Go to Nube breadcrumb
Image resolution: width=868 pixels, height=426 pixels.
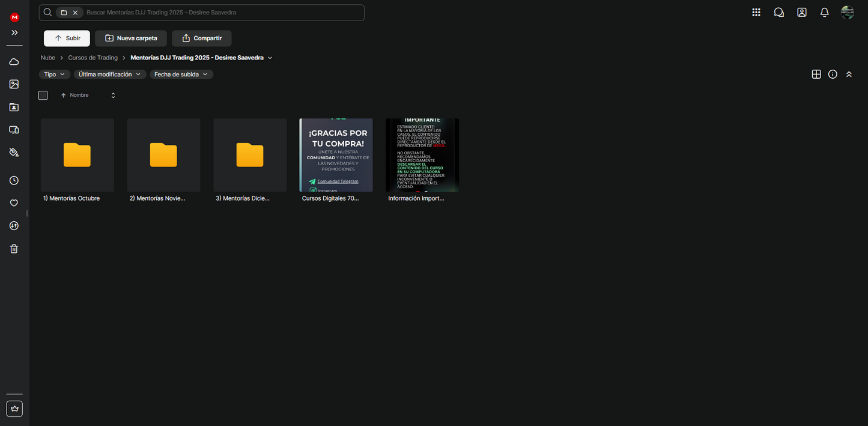(x=48, y=58)
